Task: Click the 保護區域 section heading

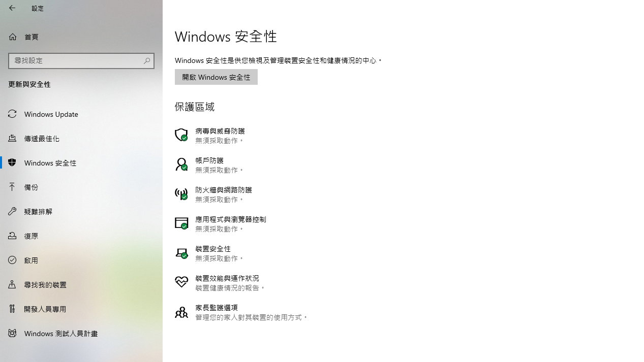Action: coord(195,107)
